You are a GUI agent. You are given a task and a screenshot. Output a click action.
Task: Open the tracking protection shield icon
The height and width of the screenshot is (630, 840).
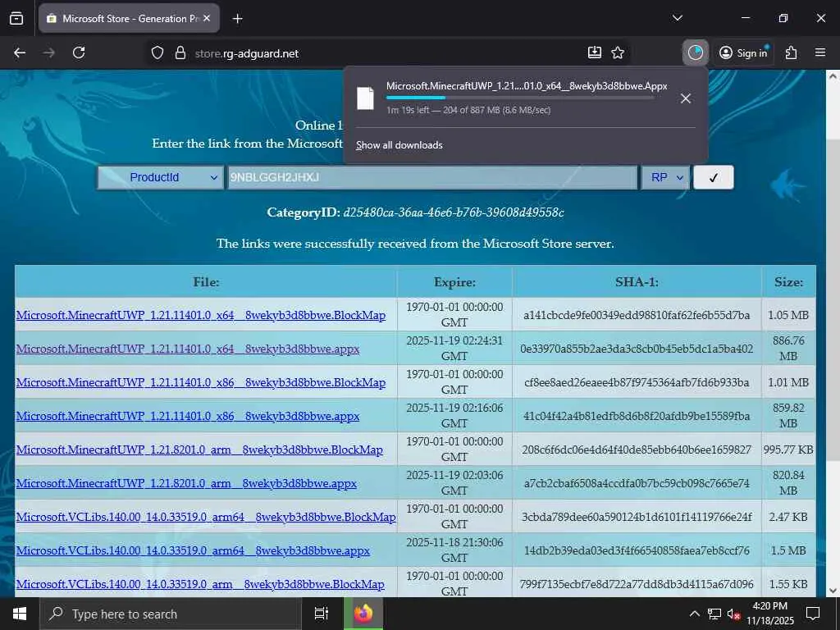pyautogui.click(x=157, y=53)
